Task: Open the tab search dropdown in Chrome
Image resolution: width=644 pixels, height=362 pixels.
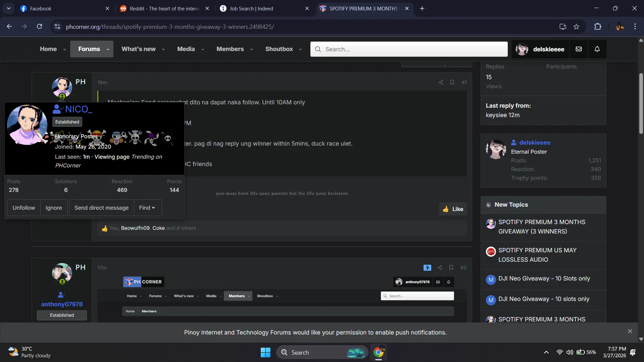Action: pyautogui.click(x=9, y=9)
